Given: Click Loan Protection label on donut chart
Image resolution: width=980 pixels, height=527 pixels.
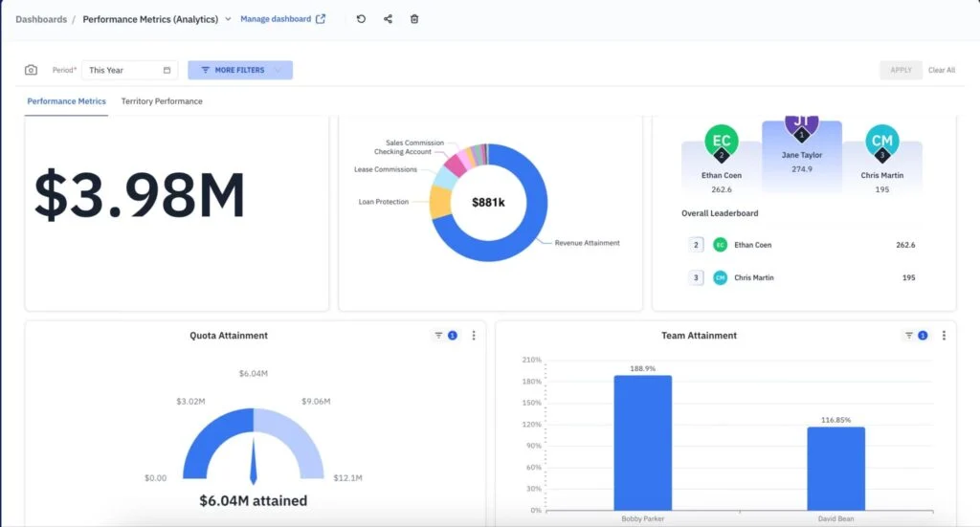Looking at the screenshot, I should pos(383,202).
